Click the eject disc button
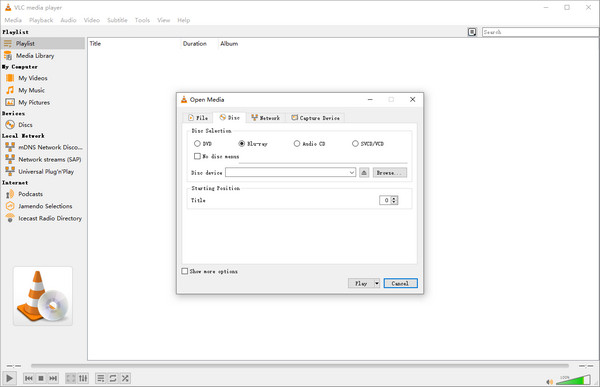Screen dimensions: 600x387 [364, 173]
